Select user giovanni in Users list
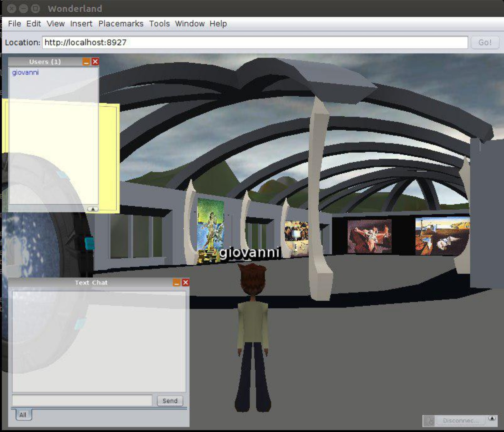Screen dimensions: 504x432 click(x=25, y=72)
